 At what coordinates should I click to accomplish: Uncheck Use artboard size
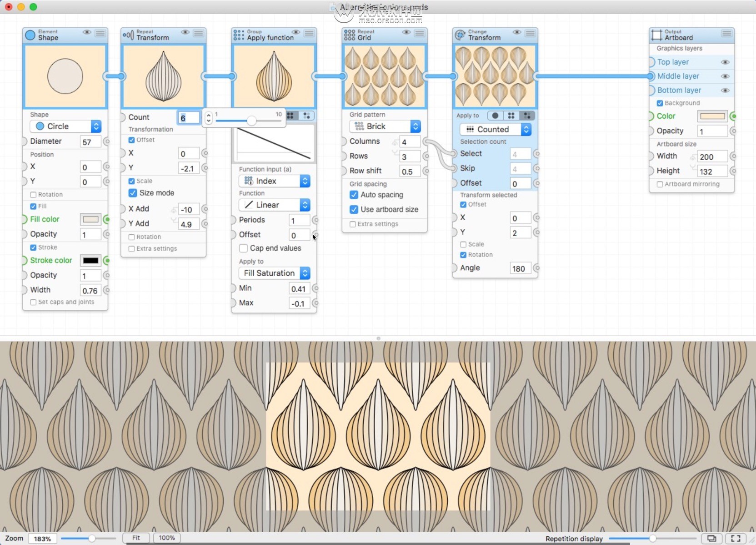[354, 209]
